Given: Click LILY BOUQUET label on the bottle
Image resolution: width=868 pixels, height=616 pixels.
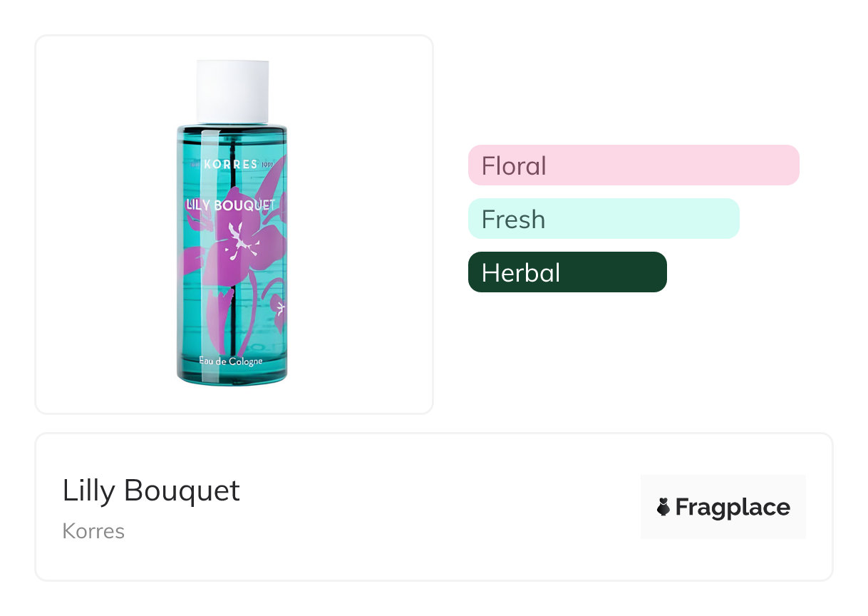Looking at the screenshot, I should (x=230, y=205).
